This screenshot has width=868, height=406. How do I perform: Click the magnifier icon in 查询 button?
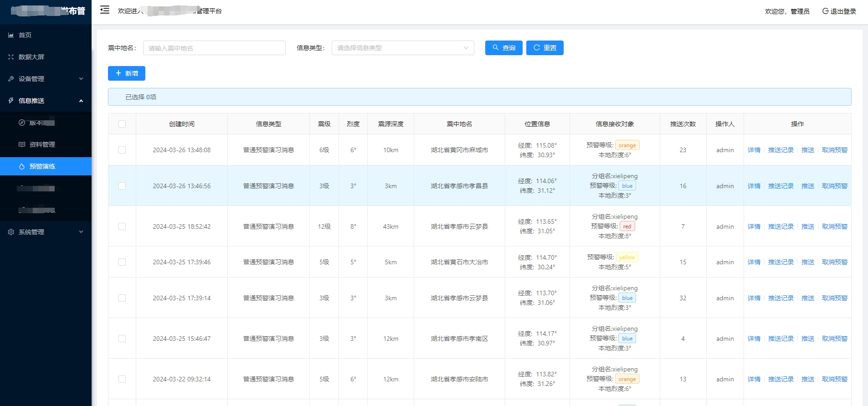[496, 47]
